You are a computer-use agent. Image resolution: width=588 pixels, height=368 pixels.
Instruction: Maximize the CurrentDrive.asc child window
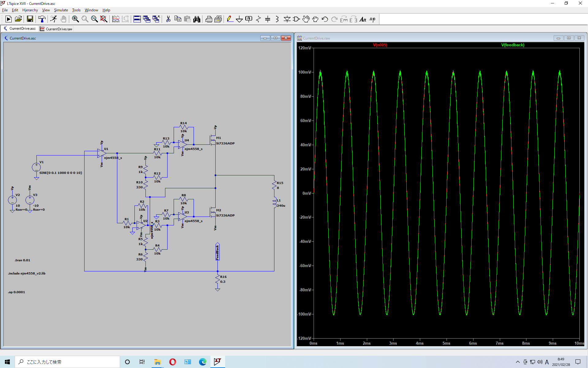pos(275,38)
